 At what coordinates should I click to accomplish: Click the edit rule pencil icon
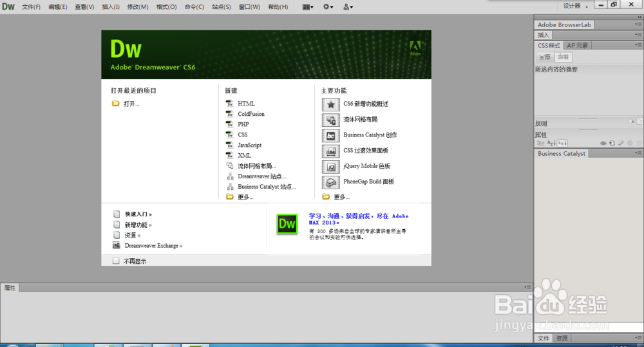point(621,143)
